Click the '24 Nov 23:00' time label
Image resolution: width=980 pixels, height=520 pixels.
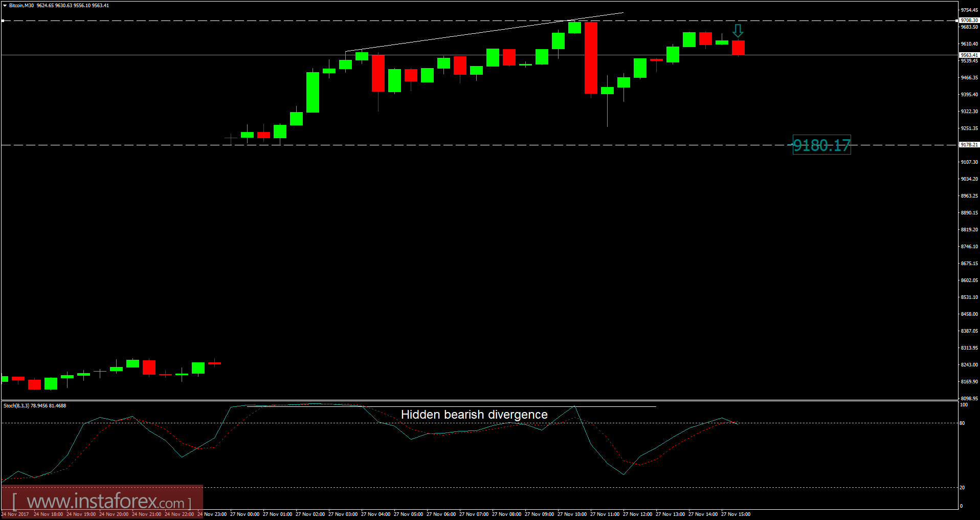tap(212, 514)
